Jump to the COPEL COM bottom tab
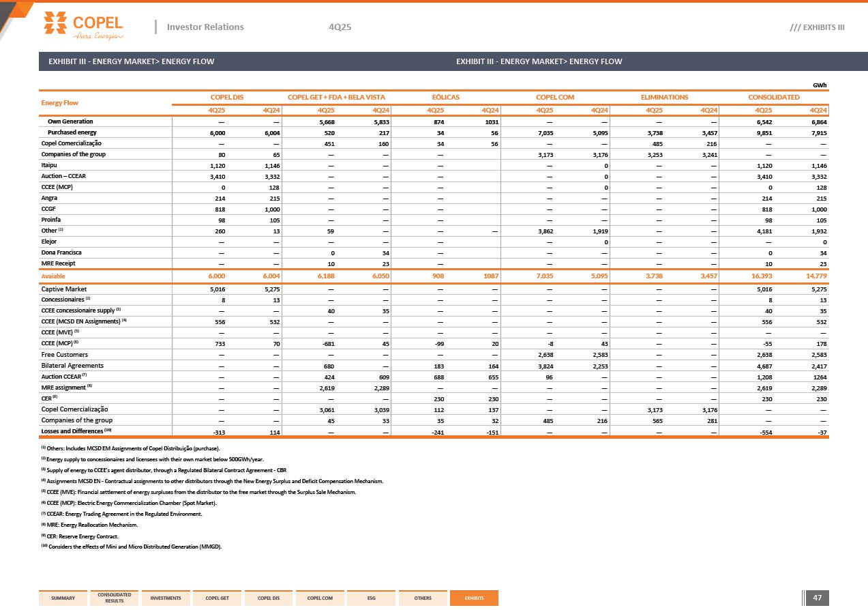 (x=320, y=598)
